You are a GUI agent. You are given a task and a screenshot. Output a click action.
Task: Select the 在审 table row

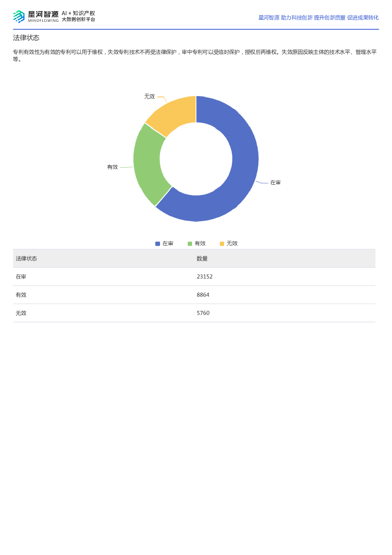pyautogui.click(x=194, y=277)
